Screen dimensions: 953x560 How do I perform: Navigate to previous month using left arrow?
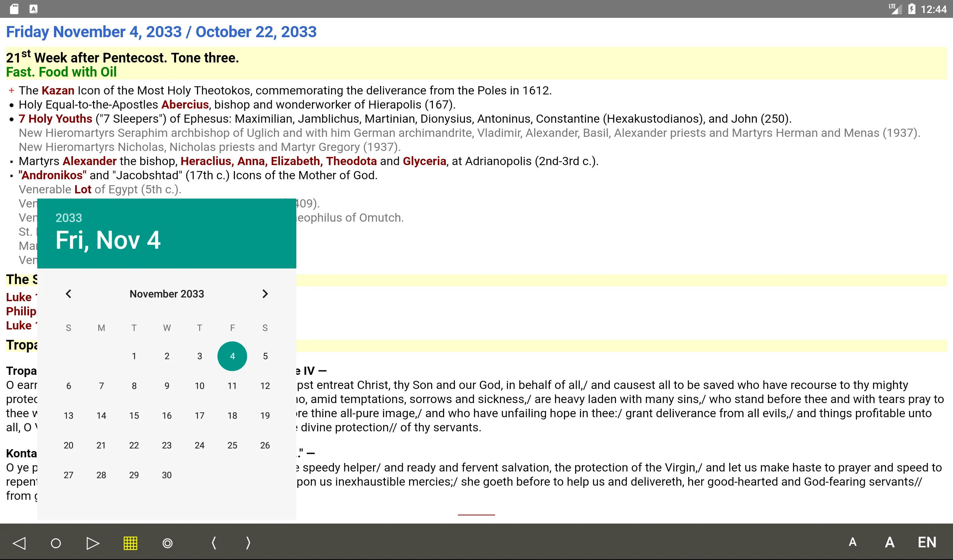point(68,293)
